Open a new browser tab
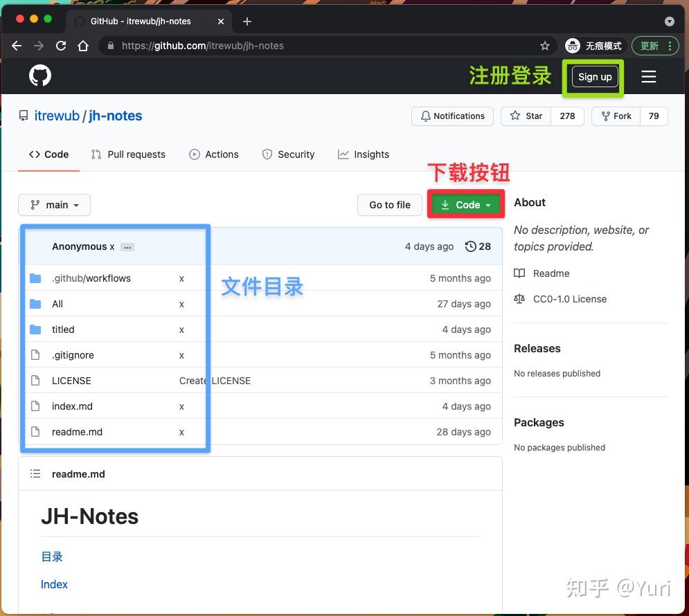This screenshot has width=689, height=616. (247, 21)
